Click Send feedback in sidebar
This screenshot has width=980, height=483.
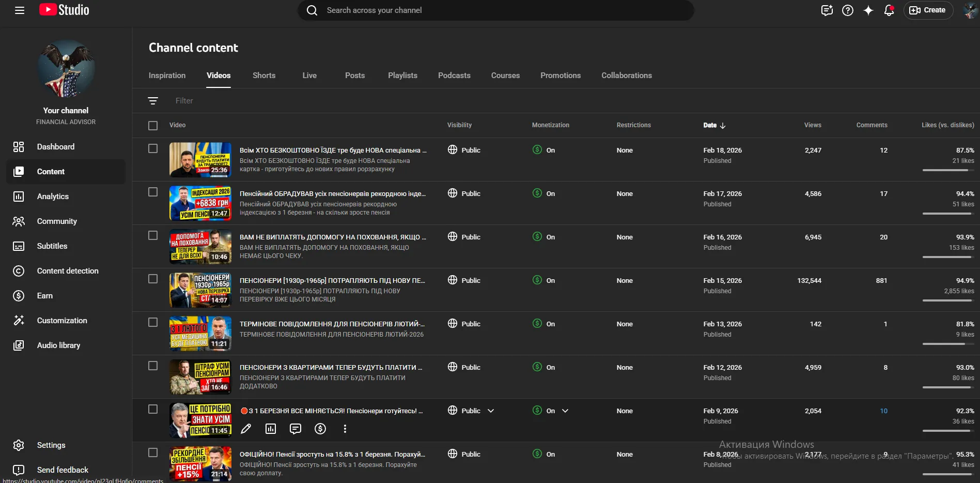click(66, 470)
